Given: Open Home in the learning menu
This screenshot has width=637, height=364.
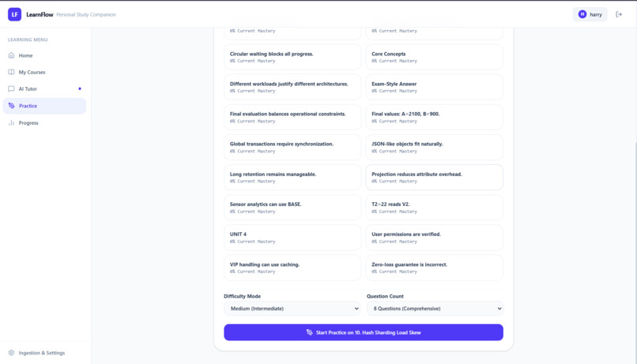Looking at the screenshot, I should coord(44,55).
